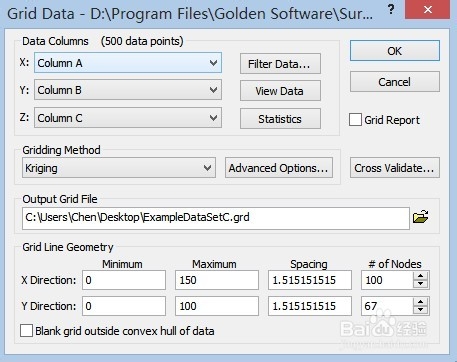Click the help question mark in title bar
Image resolution: width=457 pixels, height=362 pixels.
click(391, 9)
